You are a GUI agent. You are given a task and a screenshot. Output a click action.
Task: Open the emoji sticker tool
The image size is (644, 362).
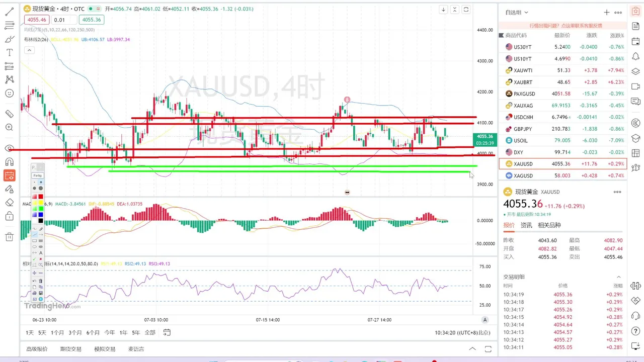(9, 93)
